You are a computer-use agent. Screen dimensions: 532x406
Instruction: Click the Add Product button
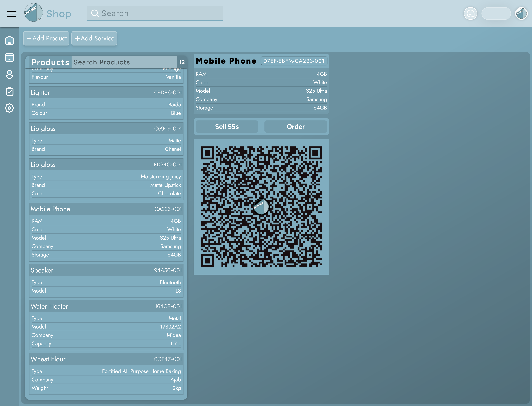pos(46,38)
